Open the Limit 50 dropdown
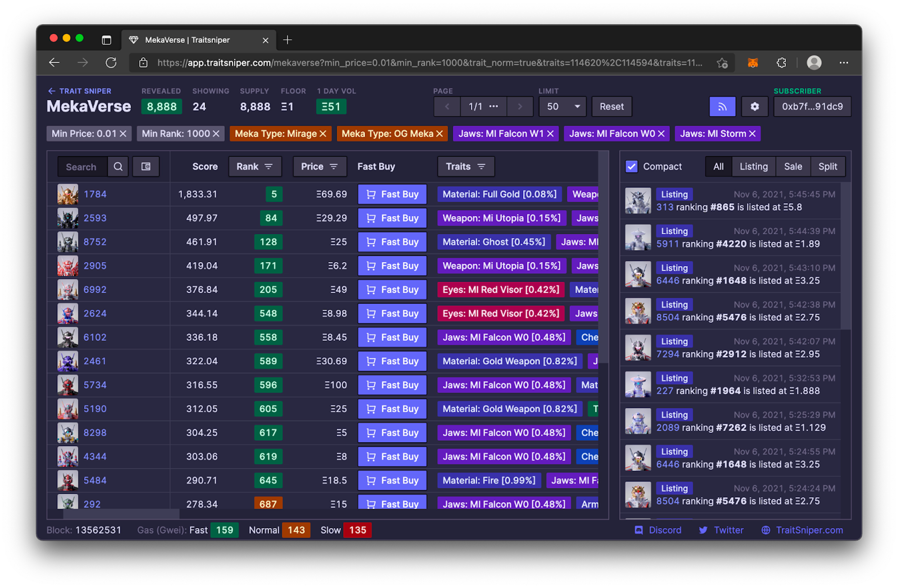Screen dimensions: 898x588 point(562,107)
